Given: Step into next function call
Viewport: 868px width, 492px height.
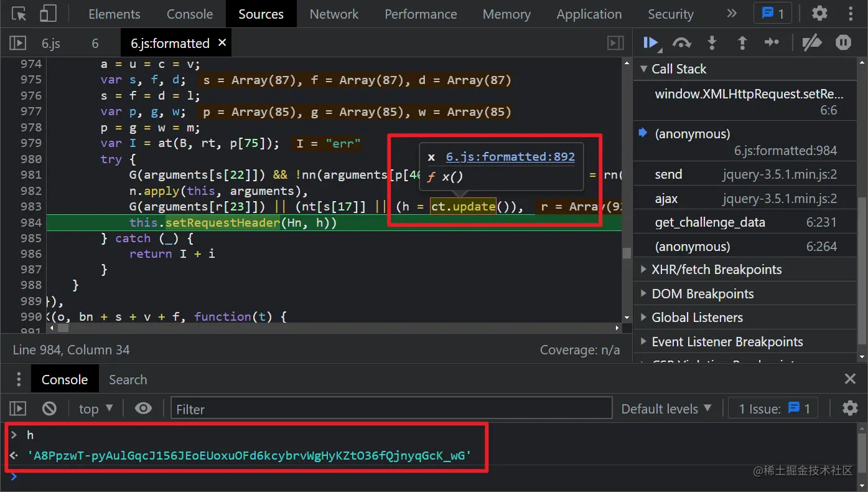Looking at the screenshot, I should (x=712, y=42).
